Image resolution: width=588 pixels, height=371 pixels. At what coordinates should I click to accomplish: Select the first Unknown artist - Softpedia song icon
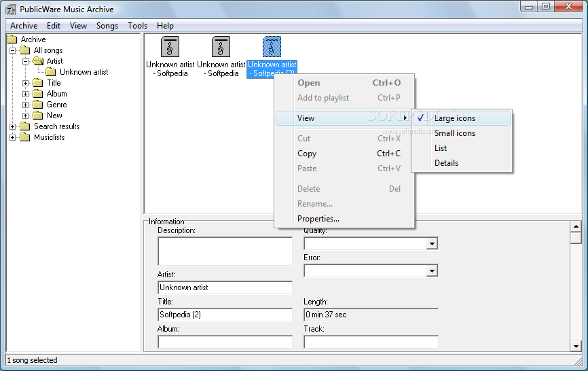[x=170, y=46]
